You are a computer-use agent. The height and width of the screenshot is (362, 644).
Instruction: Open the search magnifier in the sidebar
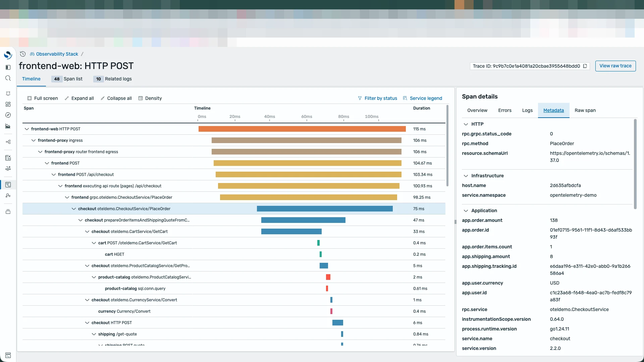point(8,78)
